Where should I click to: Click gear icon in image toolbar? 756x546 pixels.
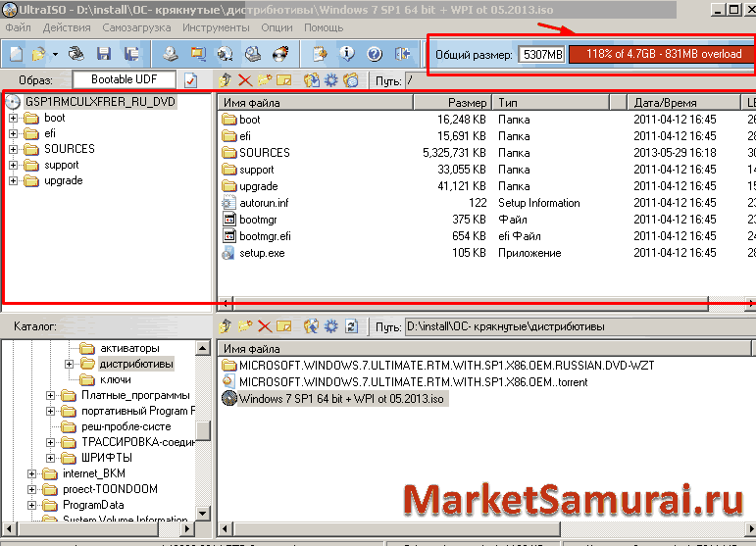(331, 80)
